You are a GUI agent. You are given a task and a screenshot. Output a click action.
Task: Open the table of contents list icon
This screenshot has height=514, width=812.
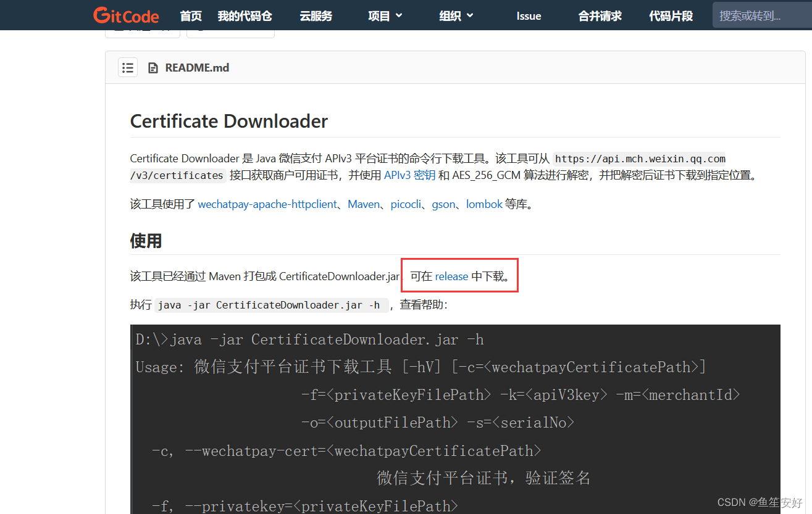(128, 67)
